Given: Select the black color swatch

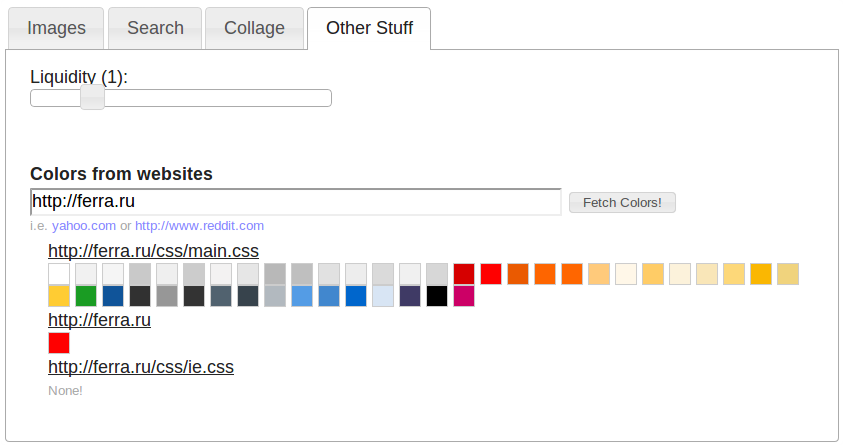Looking at the screenshot, I should (x=437, y=296).
